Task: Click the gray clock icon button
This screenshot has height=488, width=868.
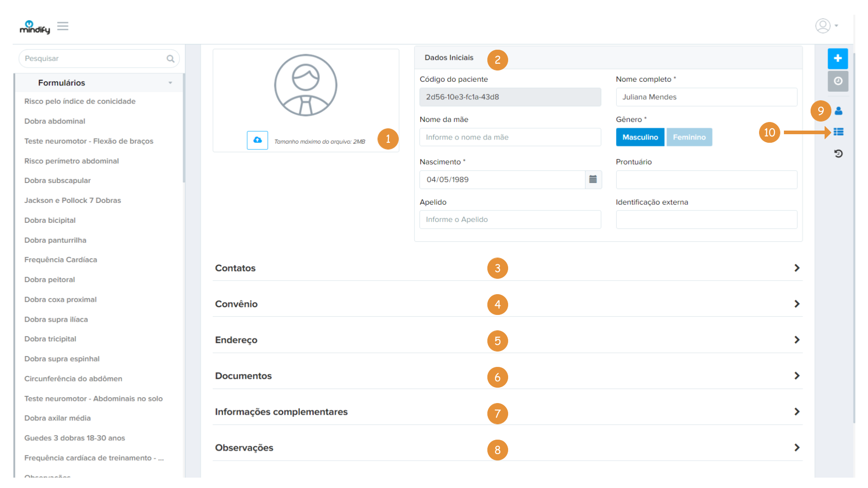Action: coord(838,81)
